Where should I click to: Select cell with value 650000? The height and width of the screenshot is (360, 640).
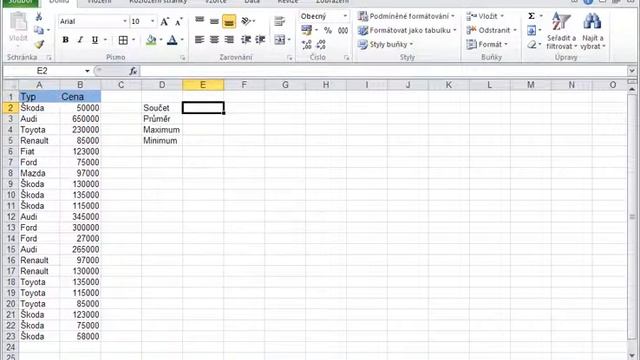(80, 119)
